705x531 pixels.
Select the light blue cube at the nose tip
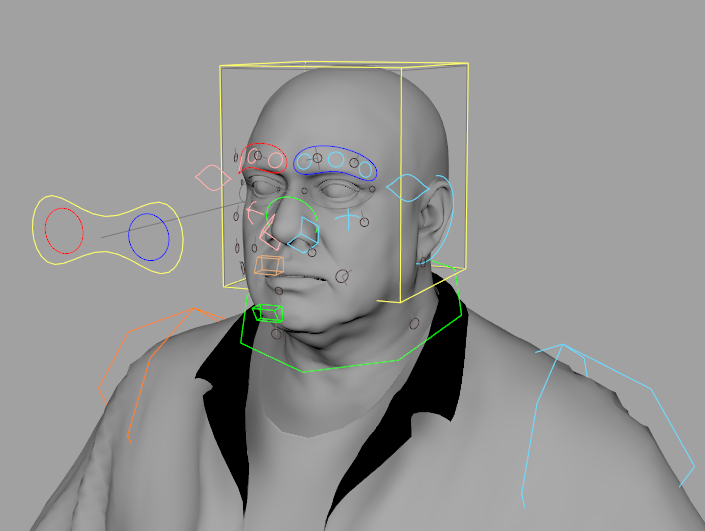[303, 234]
